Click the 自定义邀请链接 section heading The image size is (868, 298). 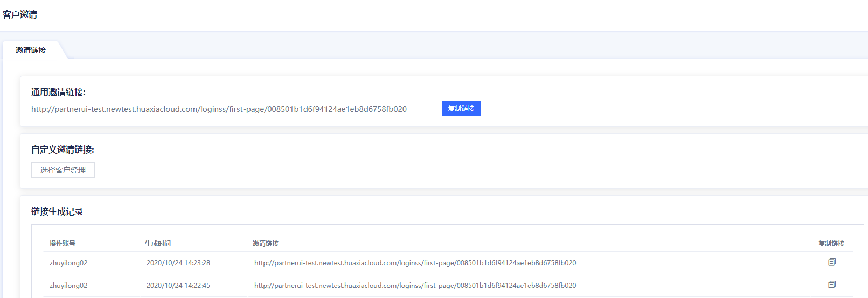coord(63,150)
